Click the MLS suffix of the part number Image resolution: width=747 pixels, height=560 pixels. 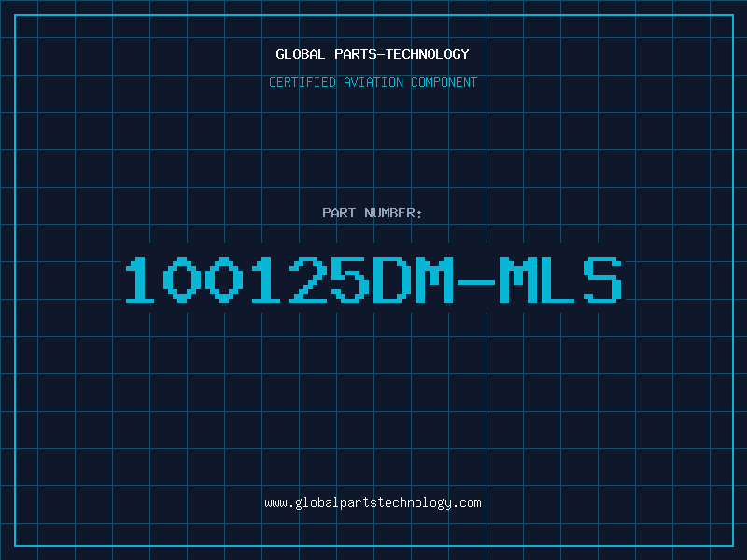(559, 280)
